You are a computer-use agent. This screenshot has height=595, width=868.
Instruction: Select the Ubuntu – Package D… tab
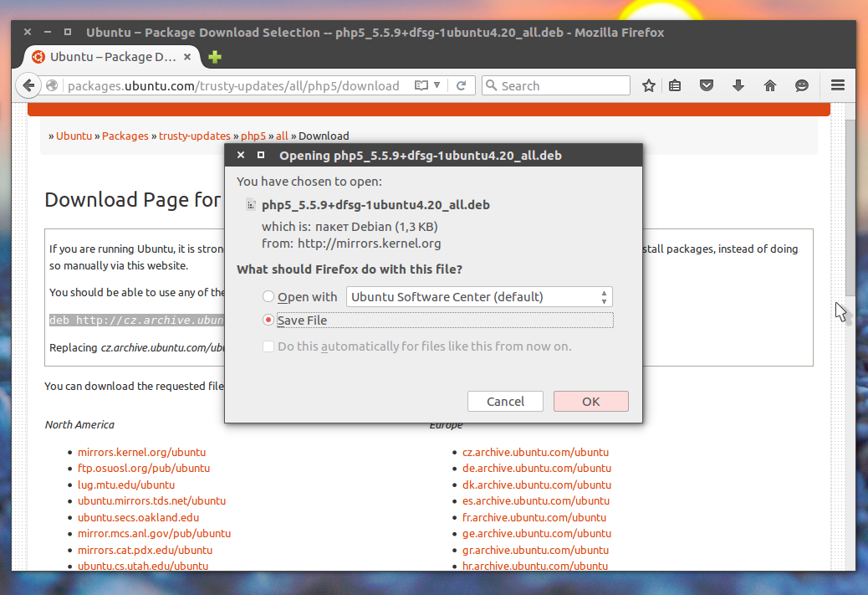[112, 57]
